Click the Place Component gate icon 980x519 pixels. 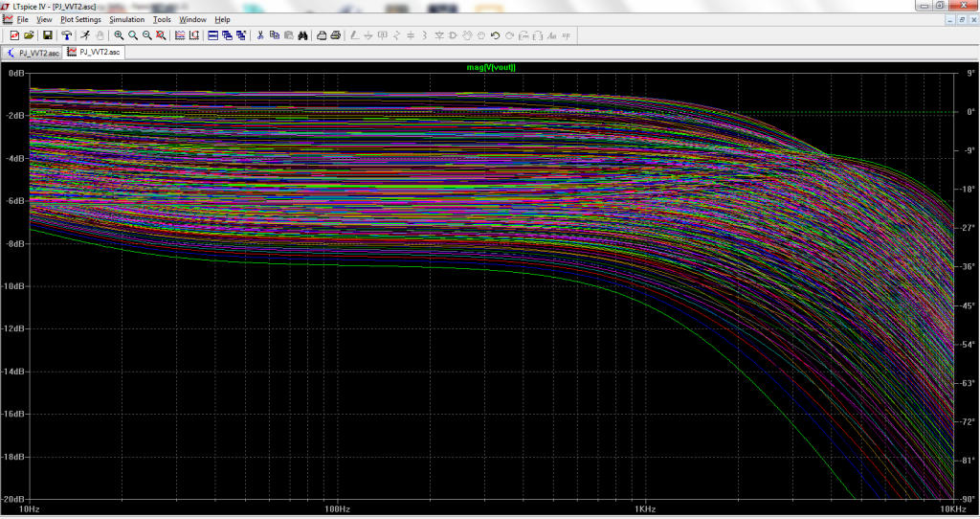tap(453, 35)
